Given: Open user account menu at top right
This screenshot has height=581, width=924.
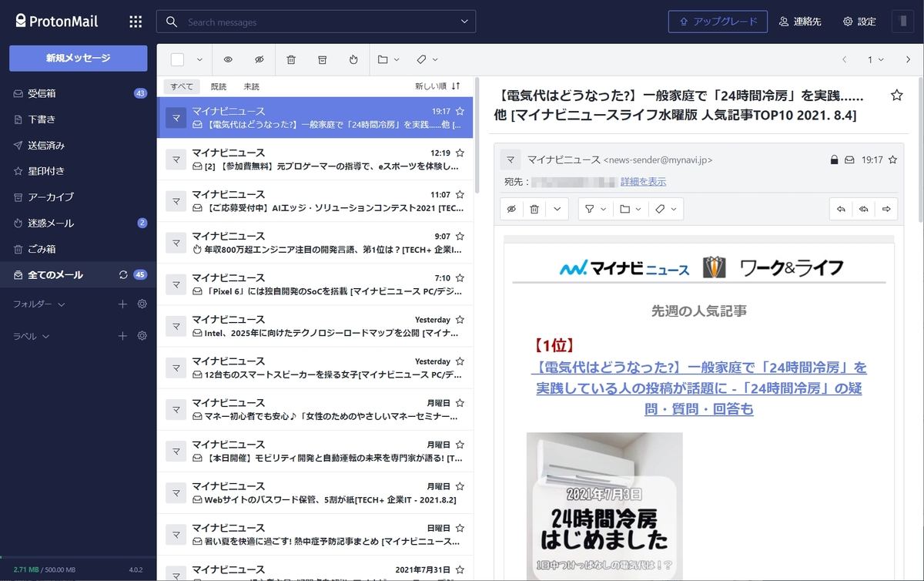Looking at the screenshot, I should tap(902, 22).
